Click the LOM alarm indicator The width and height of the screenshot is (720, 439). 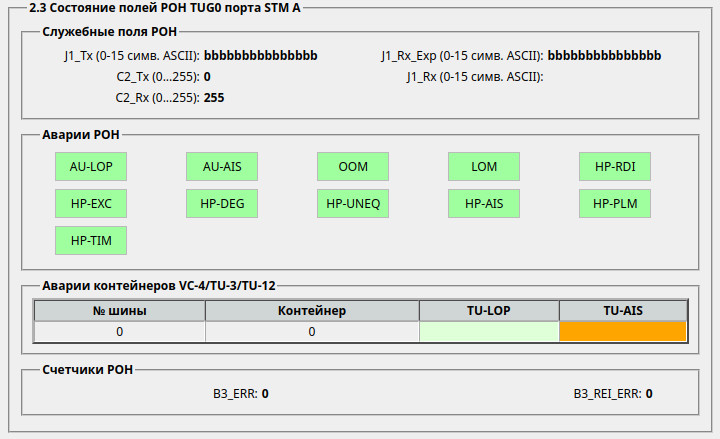(484, 167)
